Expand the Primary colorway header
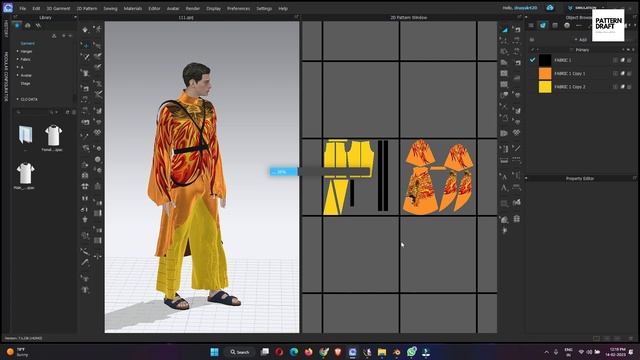The image size is (640, 360). click(582, 50)
